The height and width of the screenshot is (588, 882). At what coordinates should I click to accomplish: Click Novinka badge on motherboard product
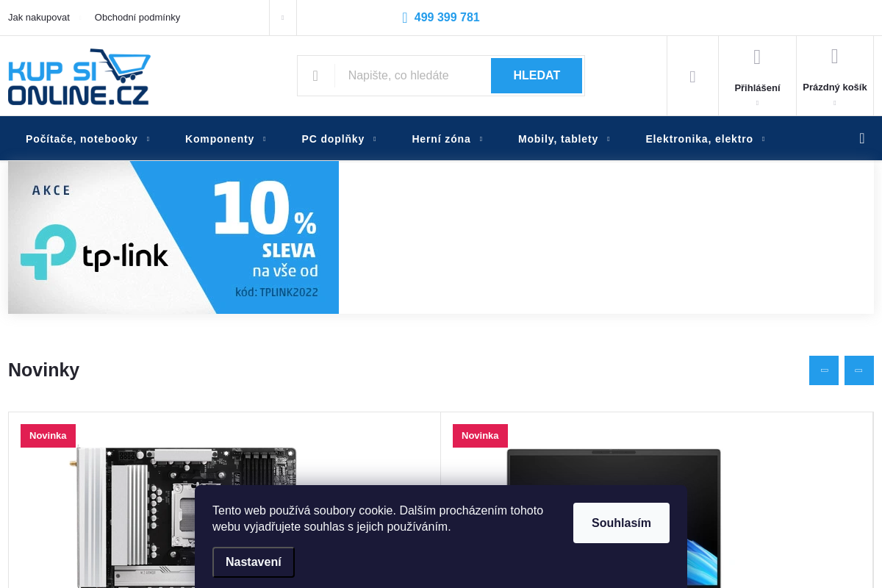[x=48, y=436]
